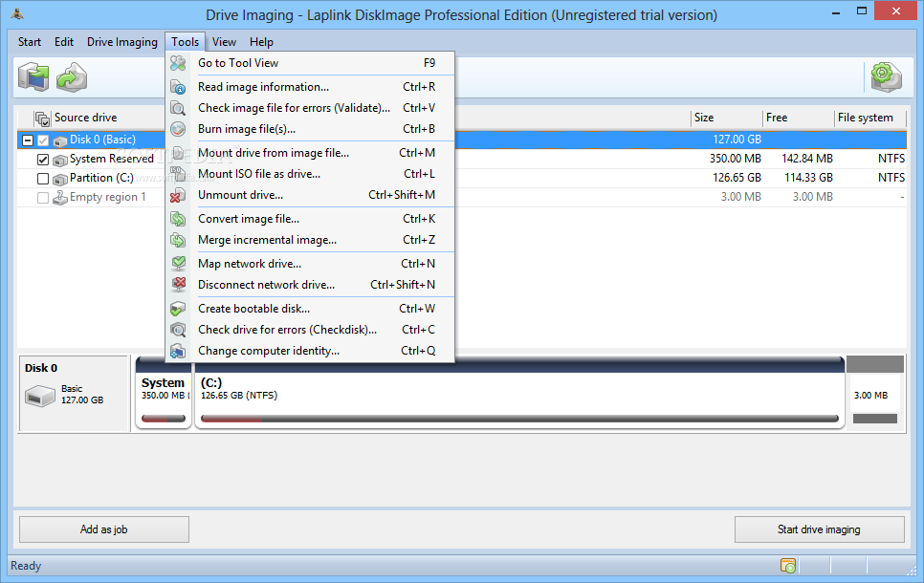The image size is (924, 583).
Task: Click the application icon in title bar
Action: pos(17,14)
